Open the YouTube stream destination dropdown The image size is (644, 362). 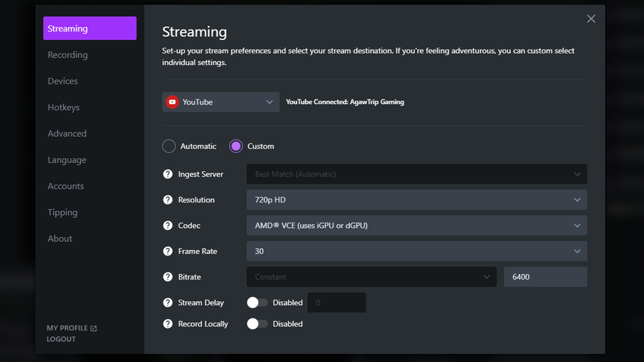pos(221,102)
